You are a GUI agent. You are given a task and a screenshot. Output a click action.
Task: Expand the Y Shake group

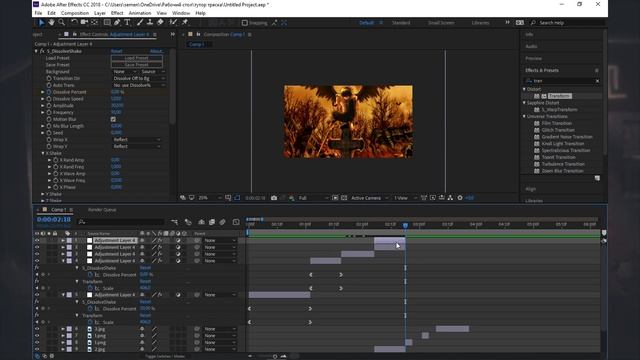tap(42, 194)
